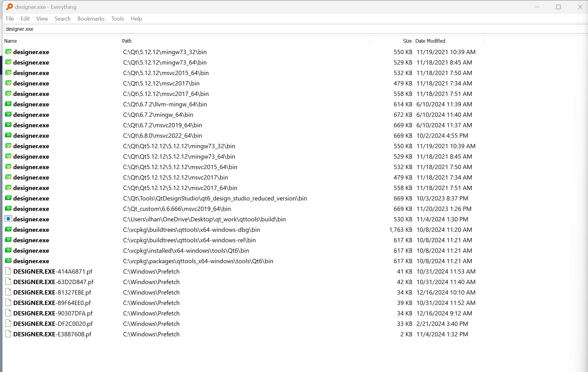Click the Designer icon in QtDesignStudio row

point(8,198)
